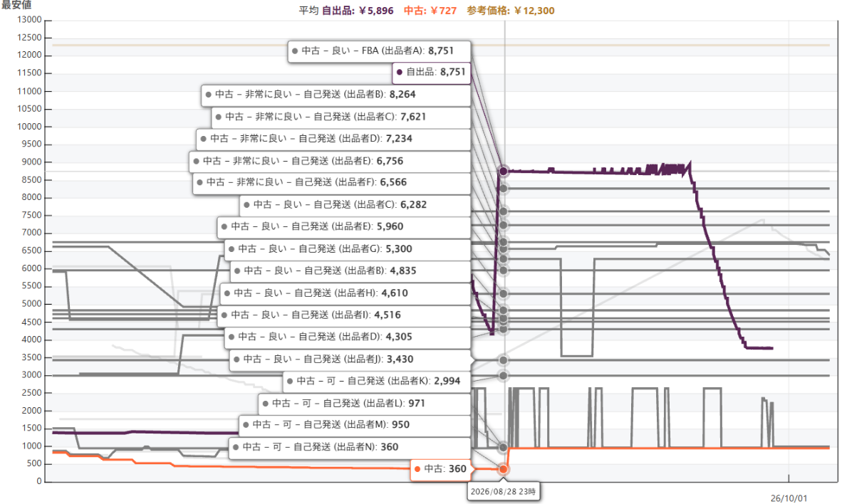Click the 参考価格 ¥12,300 label
The width and height of the screenshot is (842, 504).
(x=511, y=11)
